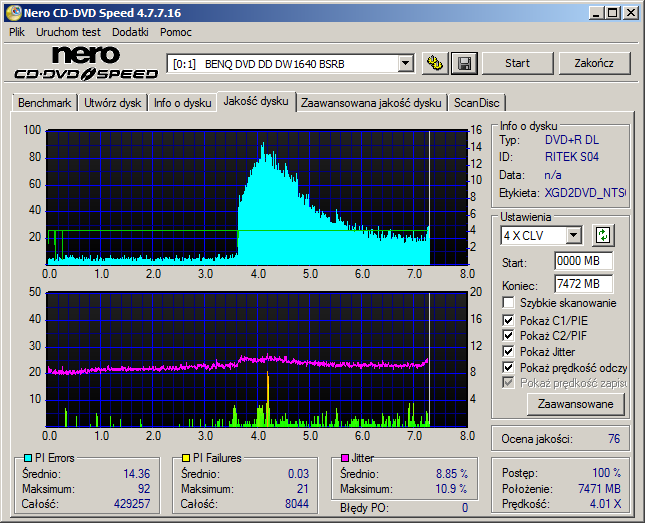The height and width of the screenshot is (523, 645).
Task: Minimize the Nero CD-DVD Speed window
Action: click(x=596, y=13)
